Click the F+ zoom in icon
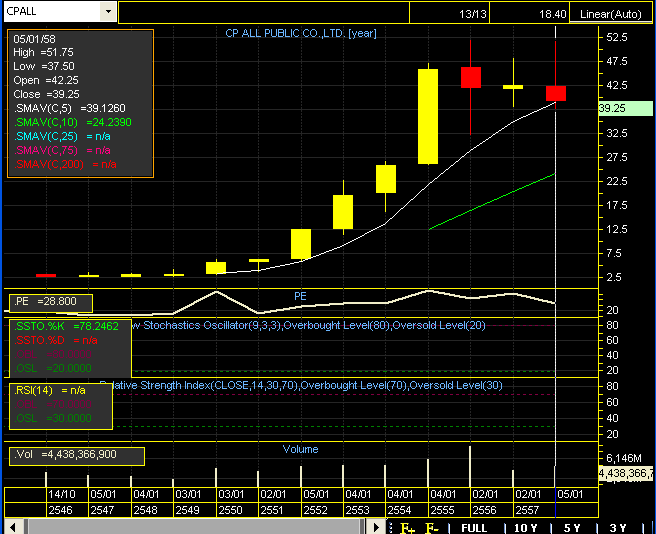Screen dimensions: 656x534 (x=407, y=528)
